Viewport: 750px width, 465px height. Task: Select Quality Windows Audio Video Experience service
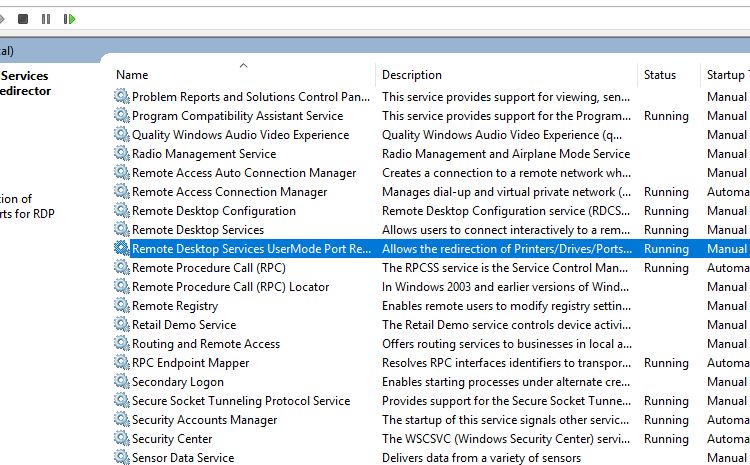(240, 135)
